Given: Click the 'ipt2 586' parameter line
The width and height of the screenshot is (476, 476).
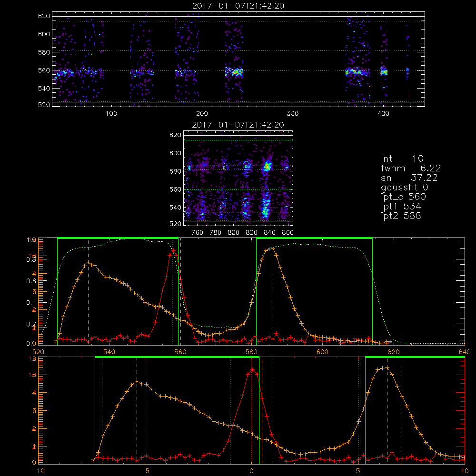Looking at the screenshot, I should point(401,216).
